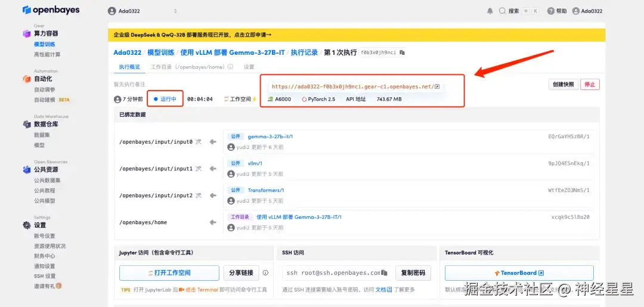
Task: Open 公共教程 in sidebar
Action: [x=44, y=190]
